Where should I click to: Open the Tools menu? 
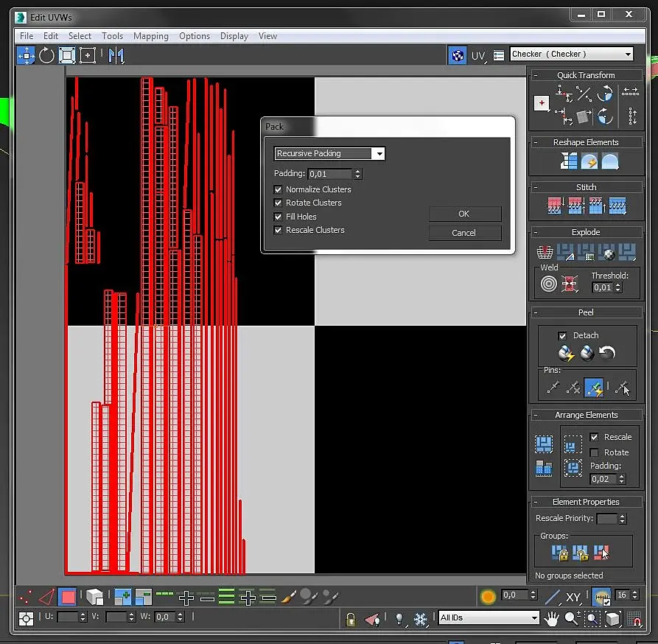112,36
